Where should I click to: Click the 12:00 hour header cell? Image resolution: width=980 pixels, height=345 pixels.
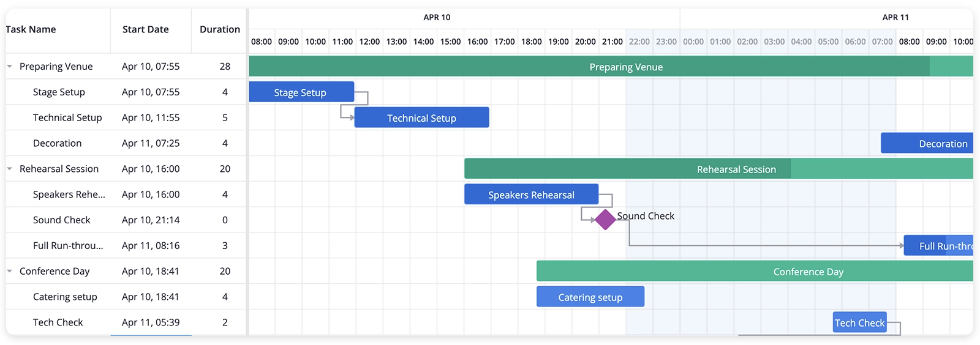pos(369,42)
